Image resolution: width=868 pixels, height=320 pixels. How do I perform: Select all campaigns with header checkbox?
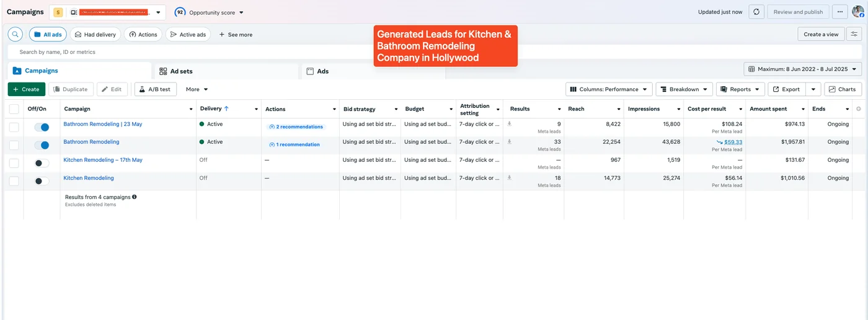[x=14, y=109]
